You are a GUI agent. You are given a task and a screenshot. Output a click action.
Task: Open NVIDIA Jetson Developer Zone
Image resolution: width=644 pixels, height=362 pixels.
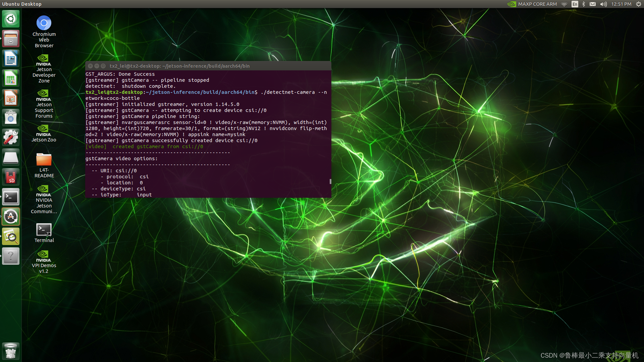click(44, 68)
